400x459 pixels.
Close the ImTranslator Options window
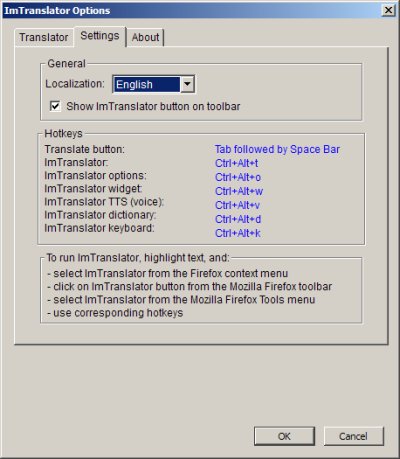(x=388, y=10)
